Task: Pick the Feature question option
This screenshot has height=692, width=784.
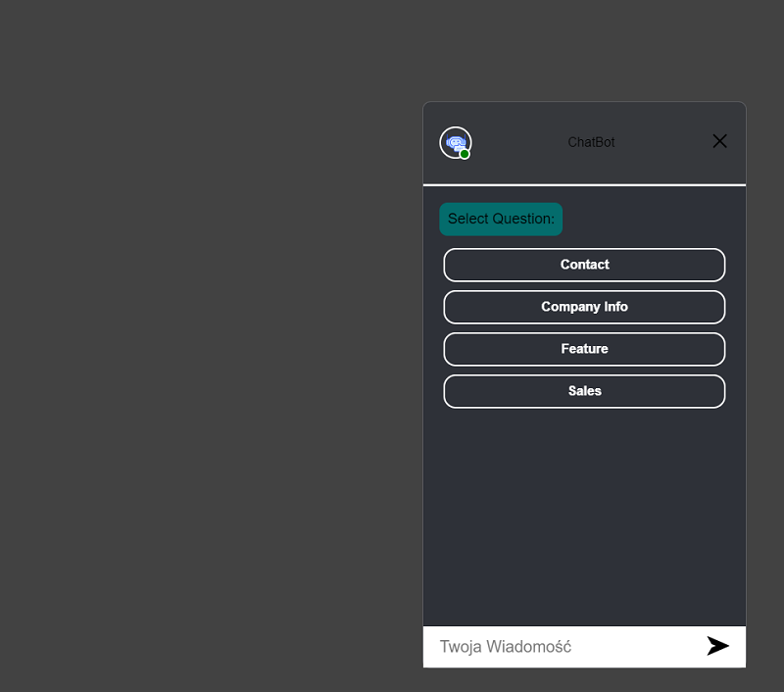Action: tap(584, 349)
